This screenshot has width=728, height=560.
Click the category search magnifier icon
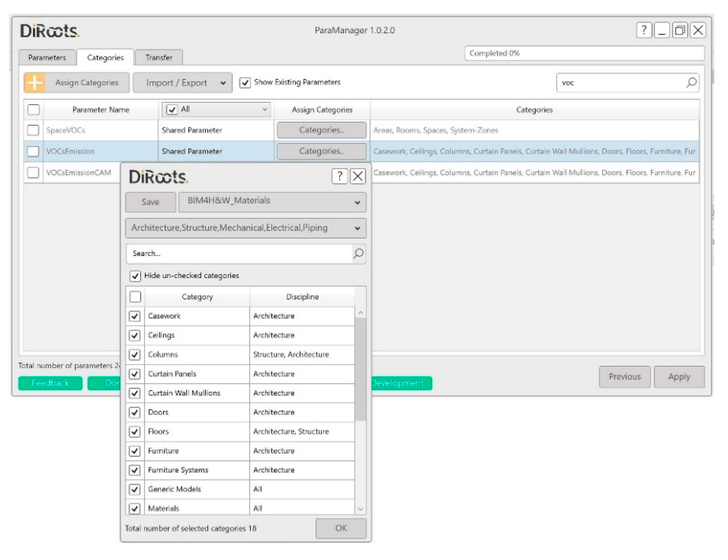[358, 253]
